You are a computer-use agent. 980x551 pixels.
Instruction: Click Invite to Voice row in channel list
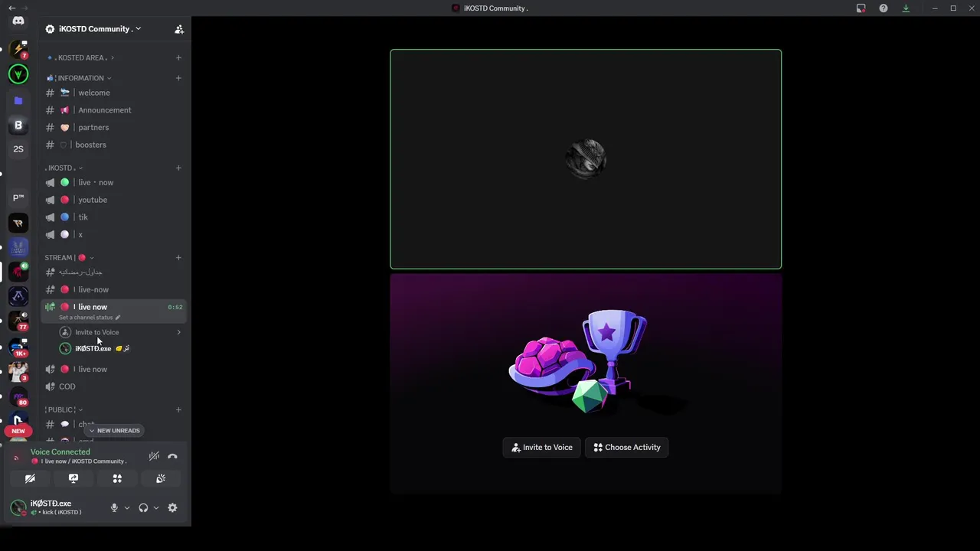(119, 332)
